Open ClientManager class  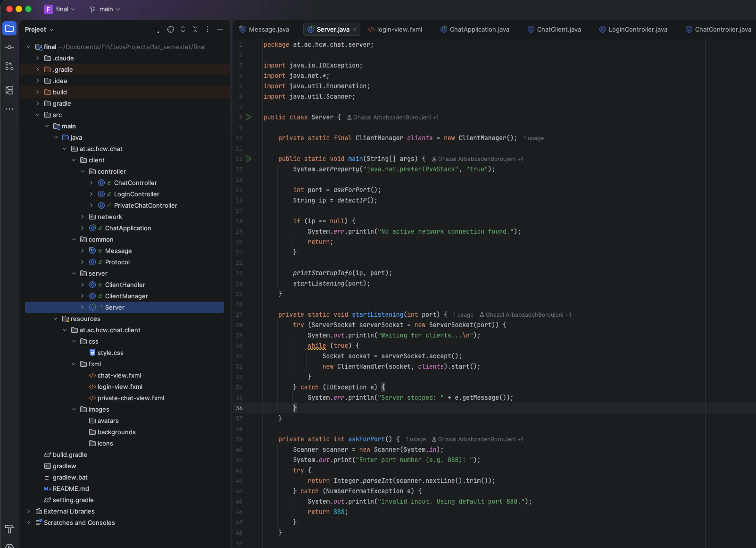pos(126,296)
